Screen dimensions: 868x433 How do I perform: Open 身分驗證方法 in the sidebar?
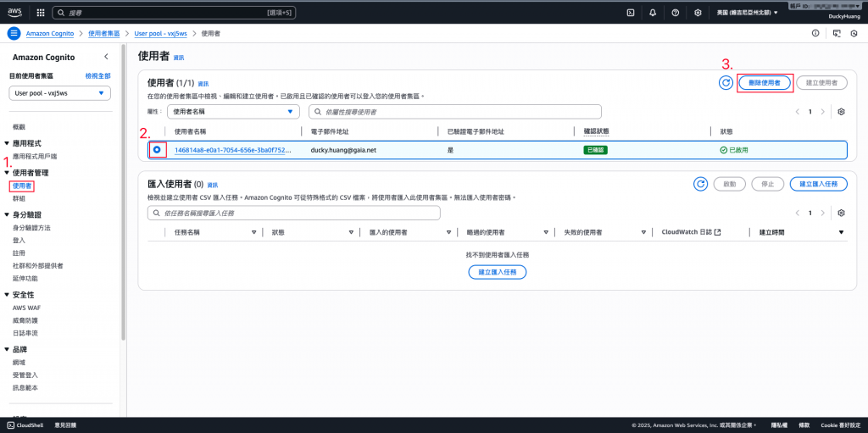(x=31, y=228)
